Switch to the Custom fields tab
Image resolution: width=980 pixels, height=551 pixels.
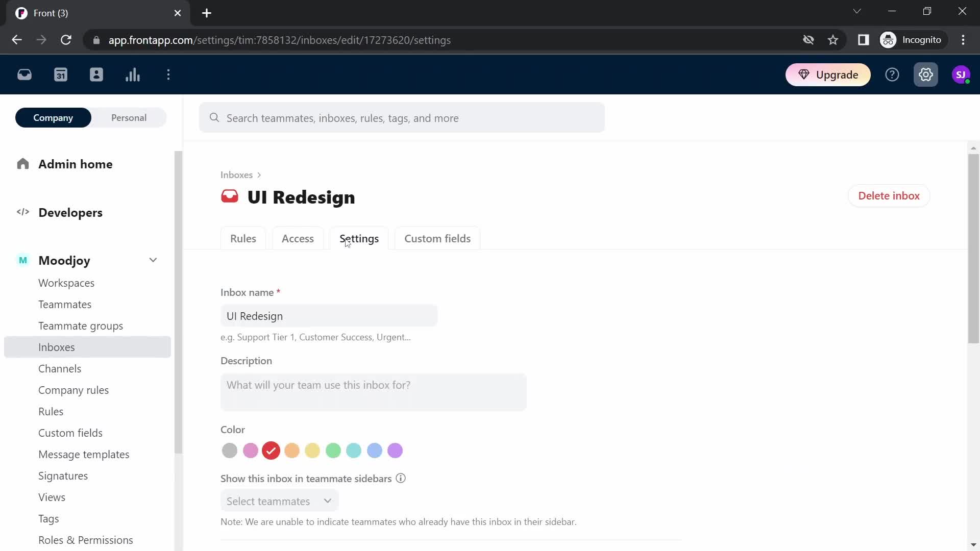(x=437, y=238)
